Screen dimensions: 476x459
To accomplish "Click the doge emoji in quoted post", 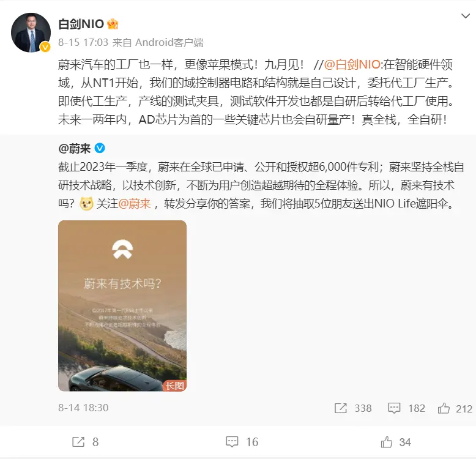I will (x=86, y=203).
